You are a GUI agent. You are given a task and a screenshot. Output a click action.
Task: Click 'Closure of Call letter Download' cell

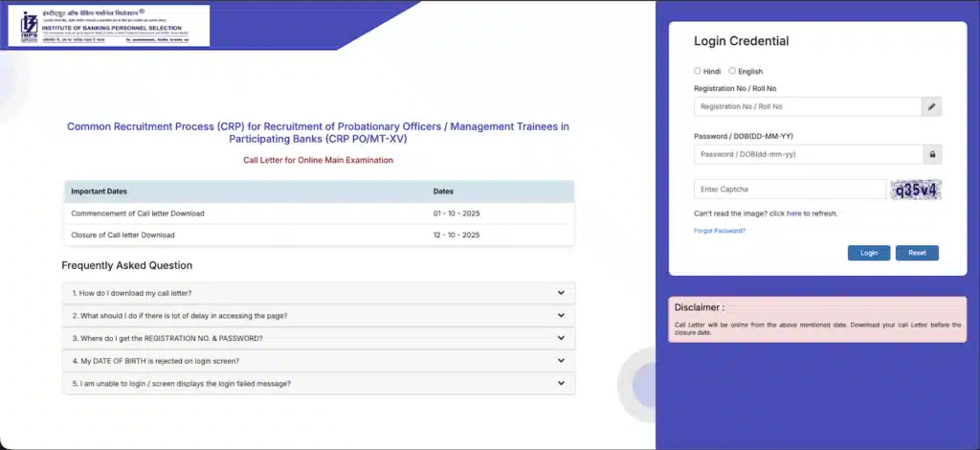122,236
